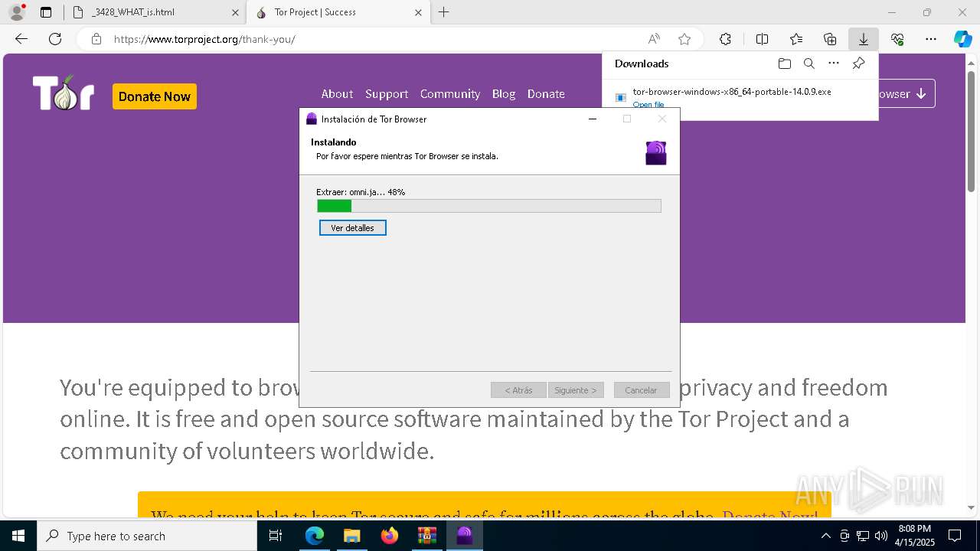Click the network tray icon
The width and height of the screenshot is (980, 551).
tap(863, 536)
